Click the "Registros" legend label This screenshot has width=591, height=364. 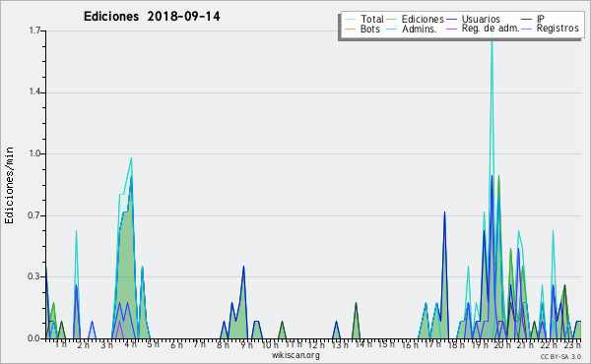558,29
